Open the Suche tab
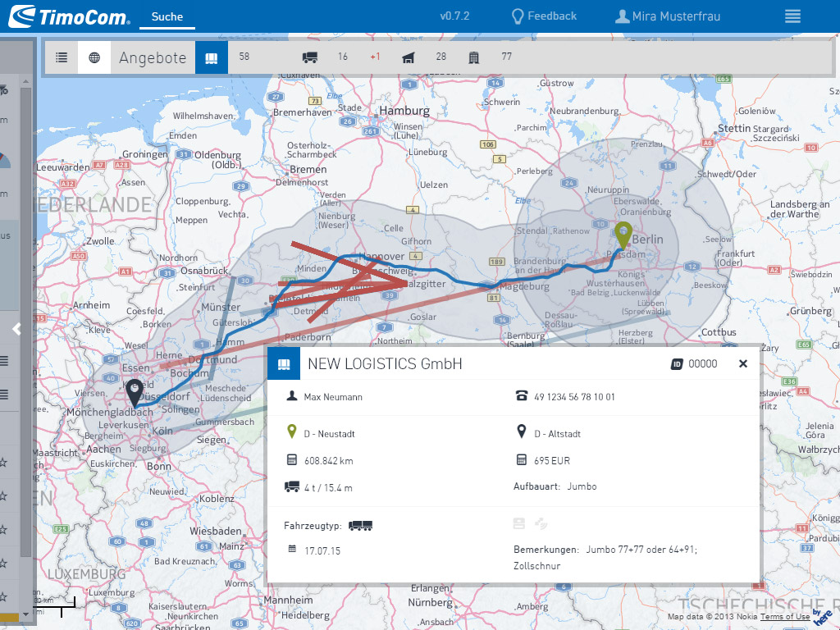Screen dimensions: 840x630 point(167,16)
